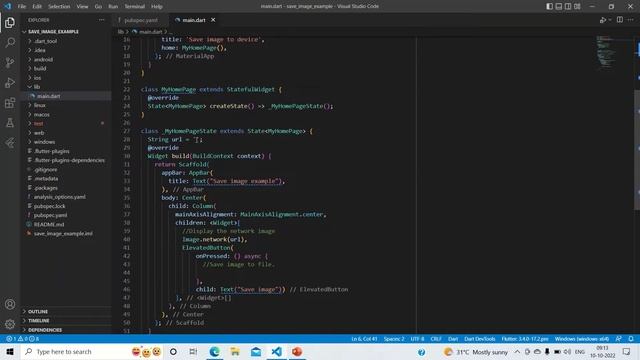
Task: Open the File menu
Action: 22,7
